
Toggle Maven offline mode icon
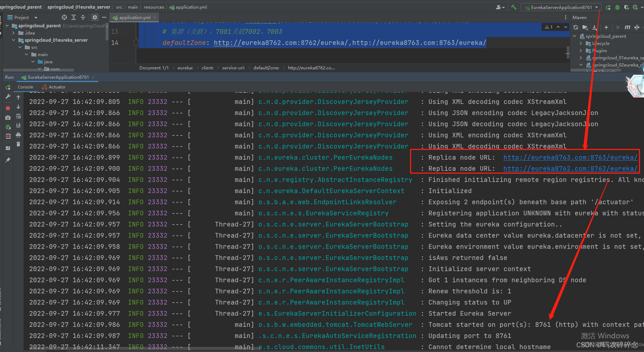[x=637, y=27]
